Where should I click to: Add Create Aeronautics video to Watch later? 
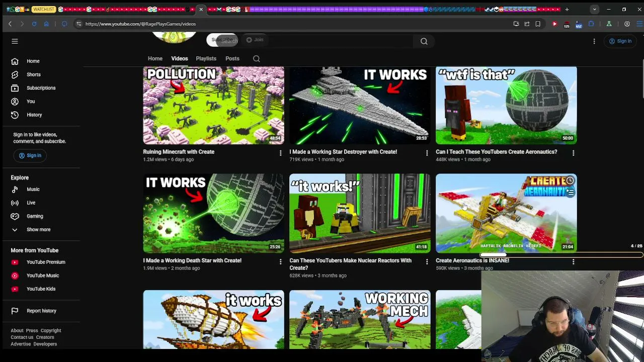click(x=570, y=180)
